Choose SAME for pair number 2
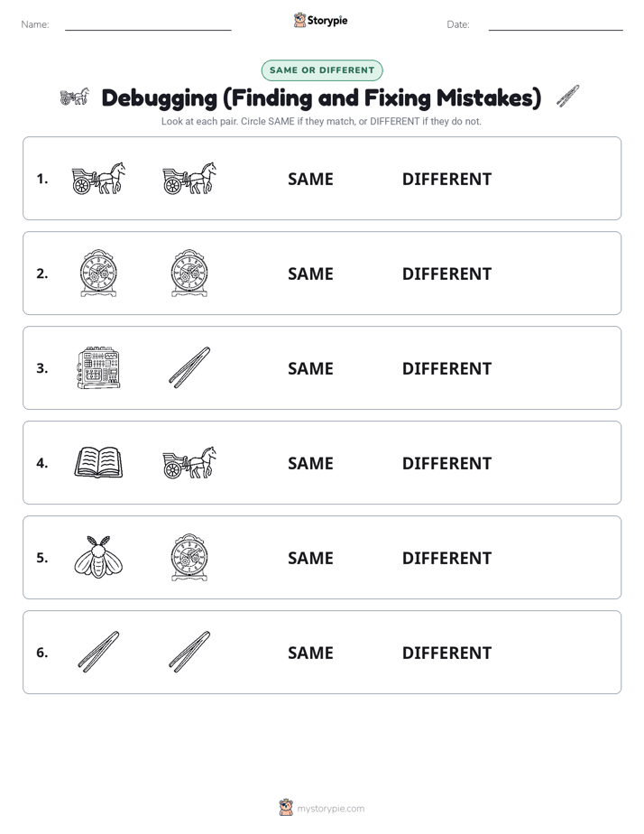This screenshot has width=644, height=834. 310,273
